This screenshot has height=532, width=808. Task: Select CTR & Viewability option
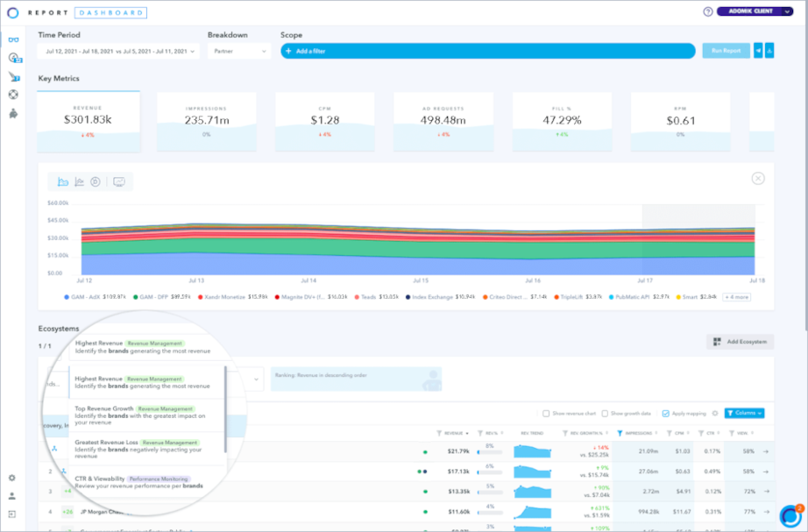click(x=147, y=483)
